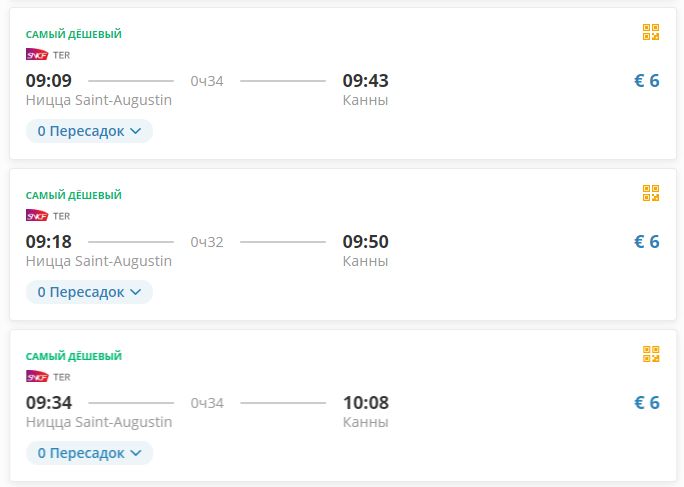Click SNCF logo on 09:09 departure
Viewport: 684px width, 487px height.
pos(37,55)
